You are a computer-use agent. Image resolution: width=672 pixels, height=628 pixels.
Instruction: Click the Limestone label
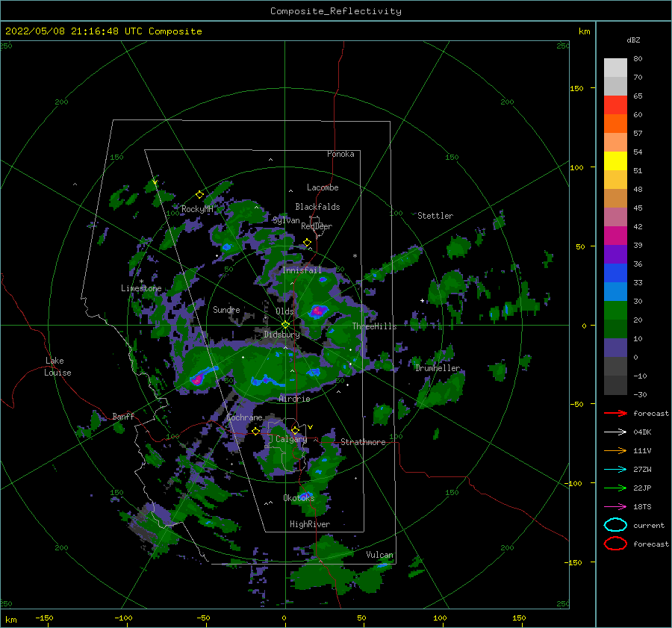[x=141, y=288]
